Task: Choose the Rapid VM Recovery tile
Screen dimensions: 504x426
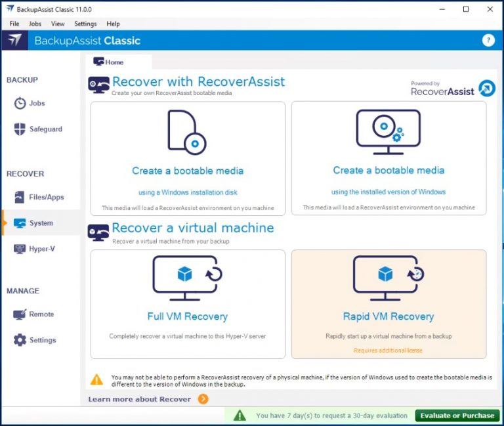Action: pyautogui.click(x=388, y=304)
